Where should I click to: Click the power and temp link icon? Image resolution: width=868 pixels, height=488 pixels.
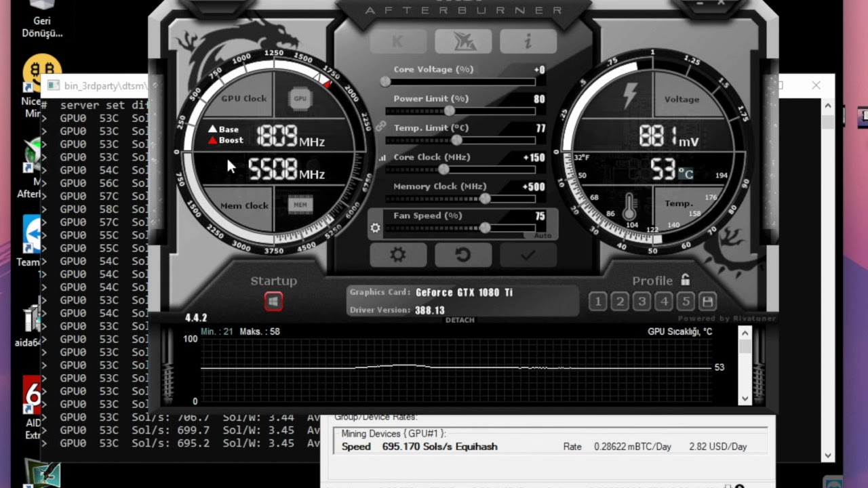pyautogui.click(x=380, y=125)
